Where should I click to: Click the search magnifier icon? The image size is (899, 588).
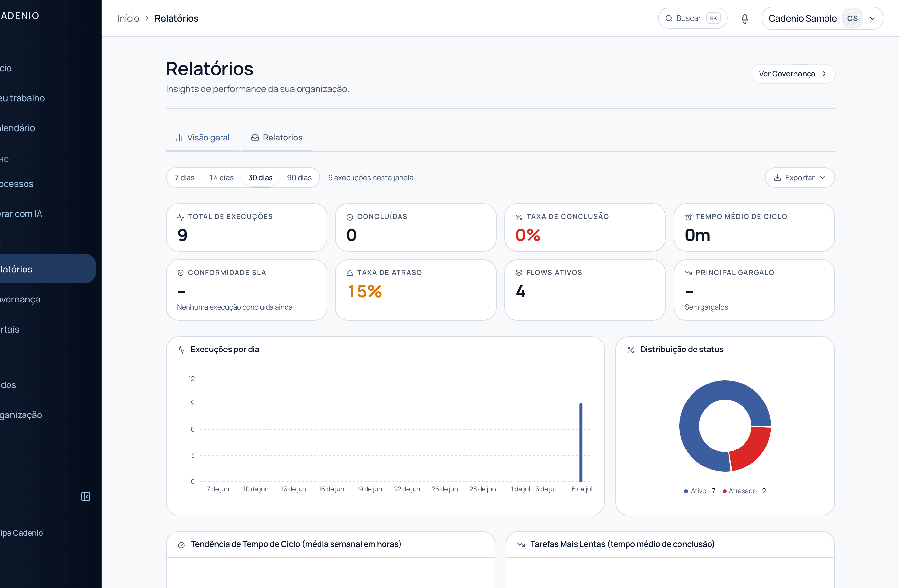pos(669,19)
